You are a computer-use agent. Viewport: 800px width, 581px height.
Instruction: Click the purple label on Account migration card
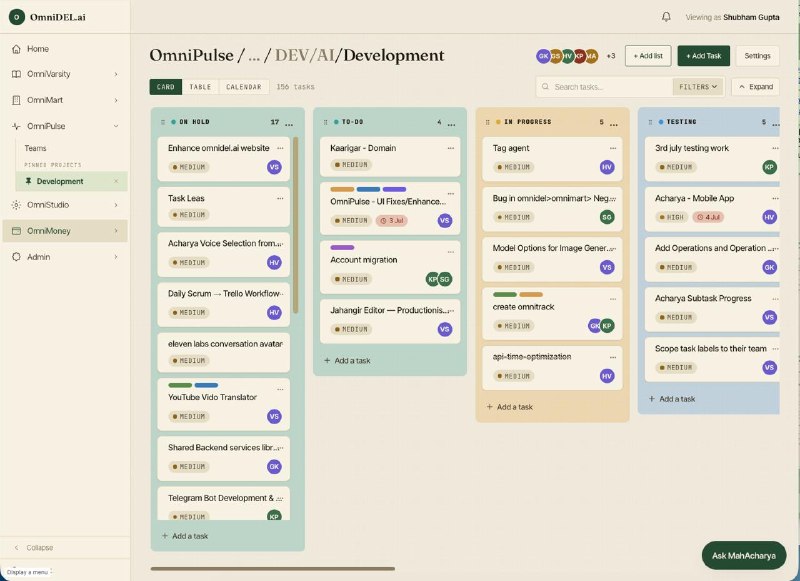click(342, 247)
